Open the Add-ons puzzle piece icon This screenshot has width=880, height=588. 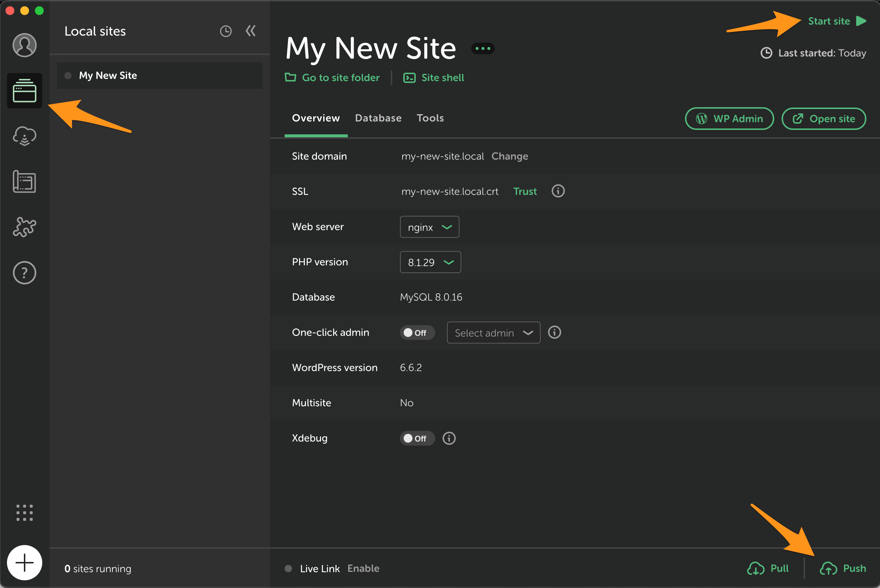[24, 227]
